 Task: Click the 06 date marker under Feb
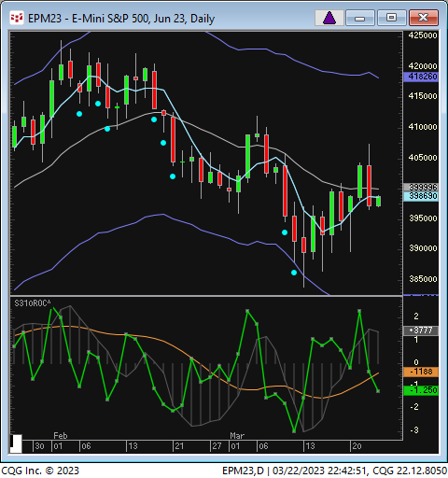[86, 446]
